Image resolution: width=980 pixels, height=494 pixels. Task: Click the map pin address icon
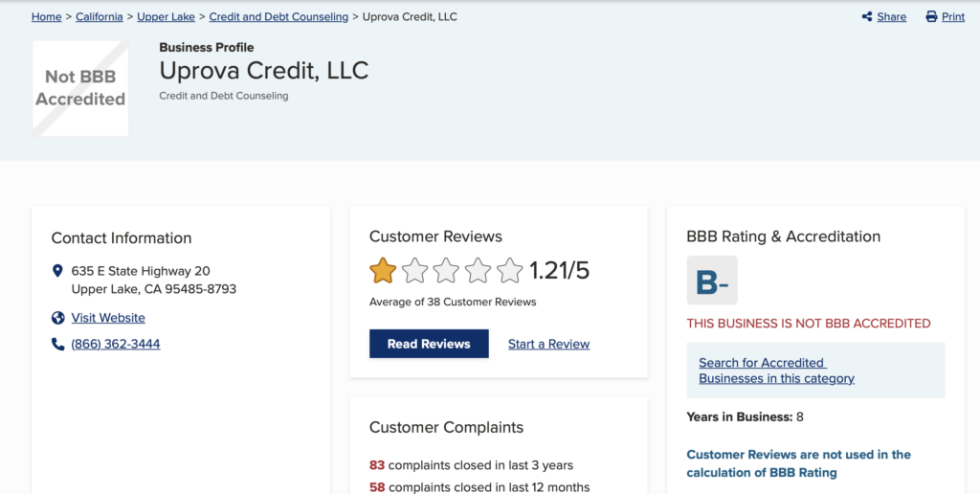click(57, 271)
